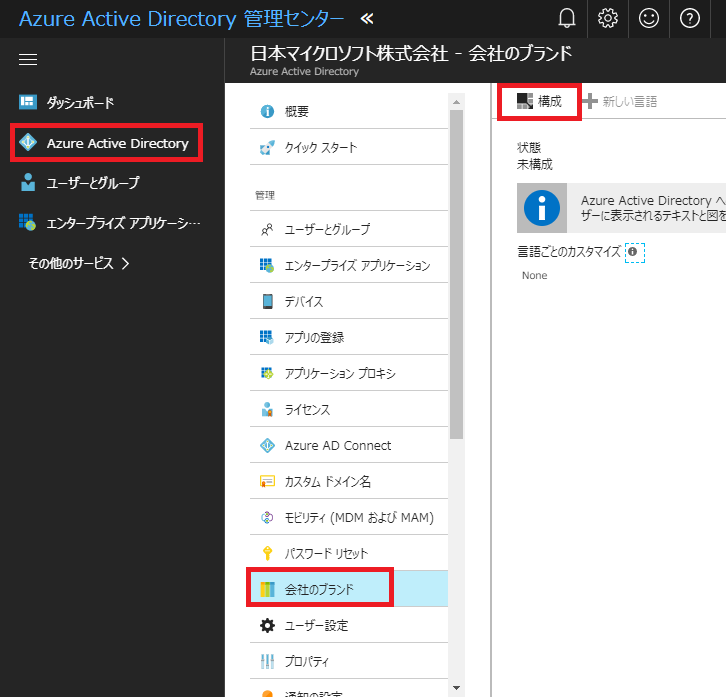
Task: Click the feedback smiley icon
Action: pos(649,19)
